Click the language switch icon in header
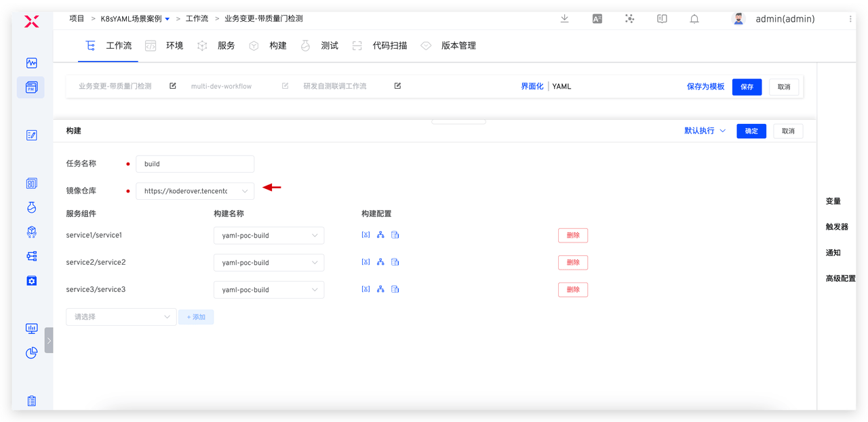 [597, 19]
